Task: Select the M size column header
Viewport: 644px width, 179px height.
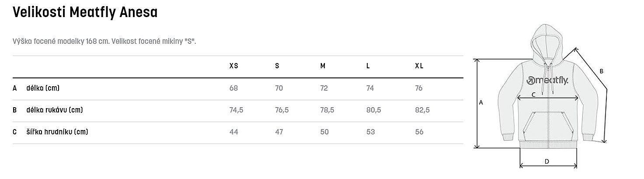Action: click(323, 66)
